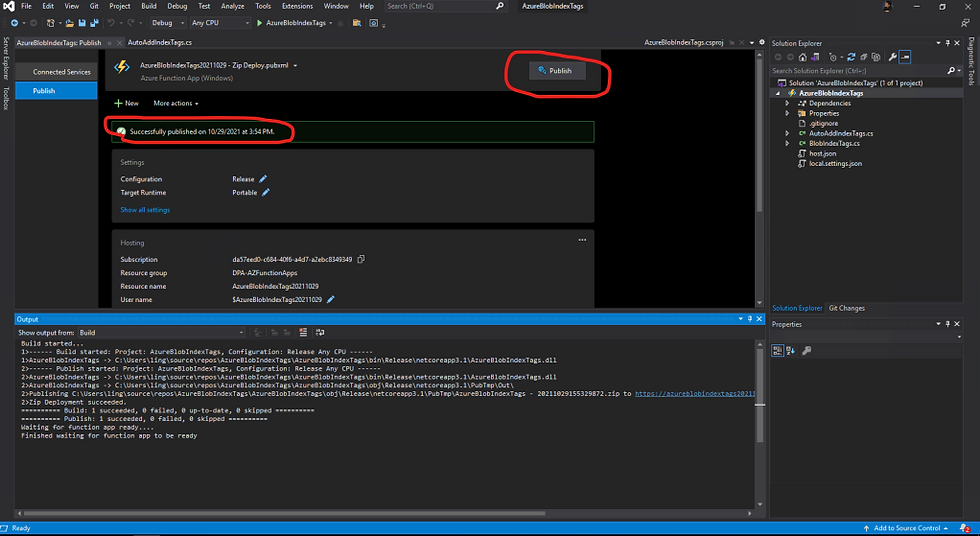Click the Find in Files toolbar icon
Image resolution: width=980 pixels, height=536 pixels.
click(357, 23)
